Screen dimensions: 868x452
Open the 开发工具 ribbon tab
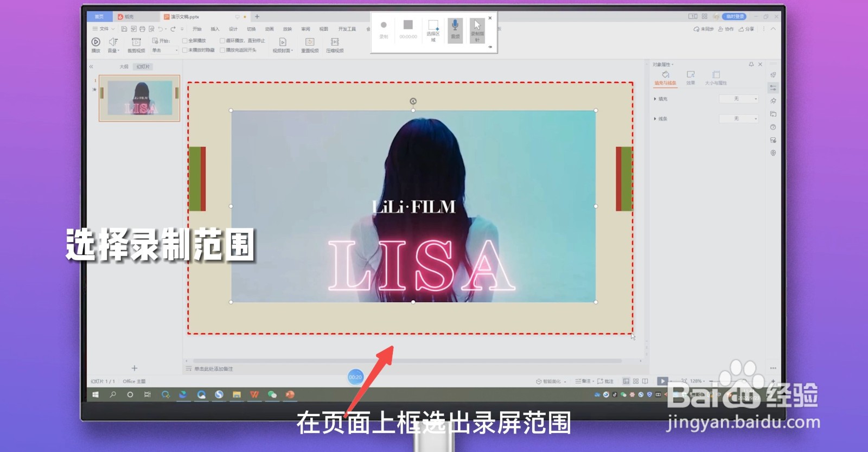tap(347, 29)
